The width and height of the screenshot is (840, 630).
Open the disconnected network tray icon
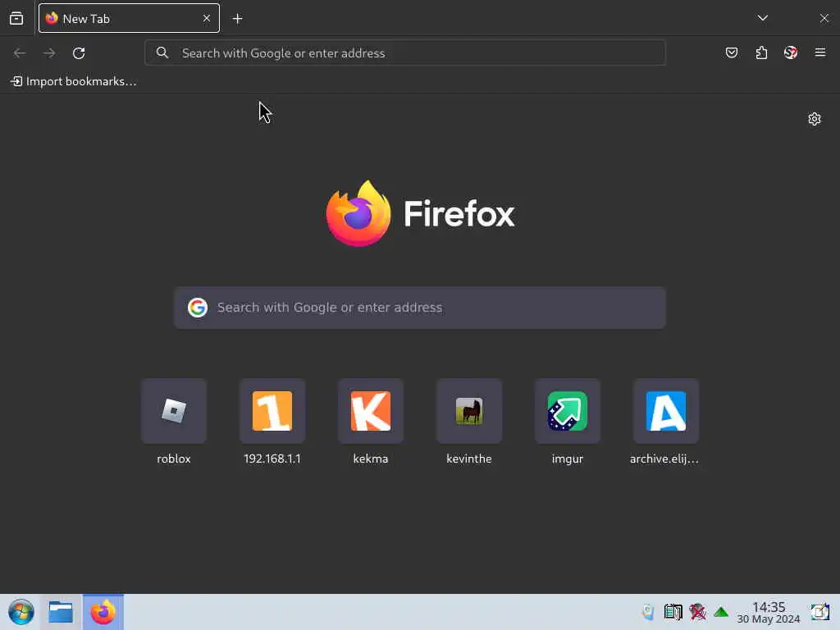(x=697, y=612)
